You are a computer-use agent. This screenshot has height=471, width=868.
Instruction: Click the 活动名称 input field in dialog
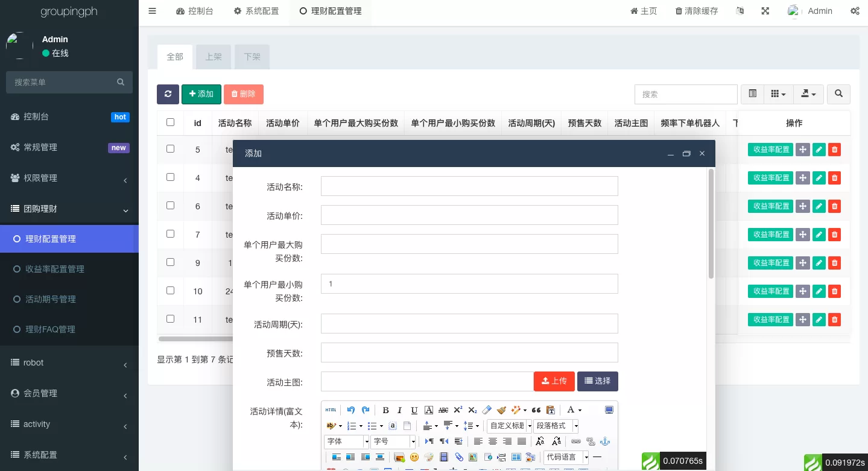(469, 186)
